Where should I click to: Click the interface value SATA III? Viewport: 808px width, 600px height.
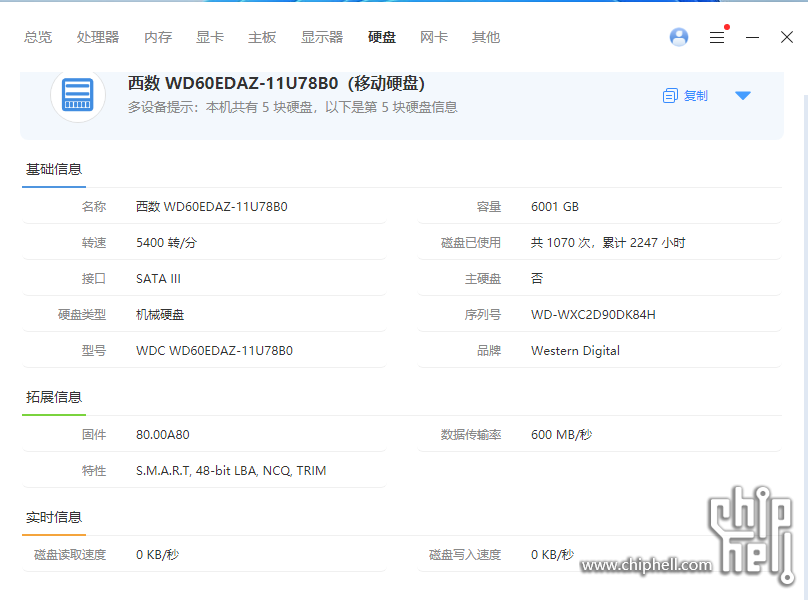click(x=158, y=279)
